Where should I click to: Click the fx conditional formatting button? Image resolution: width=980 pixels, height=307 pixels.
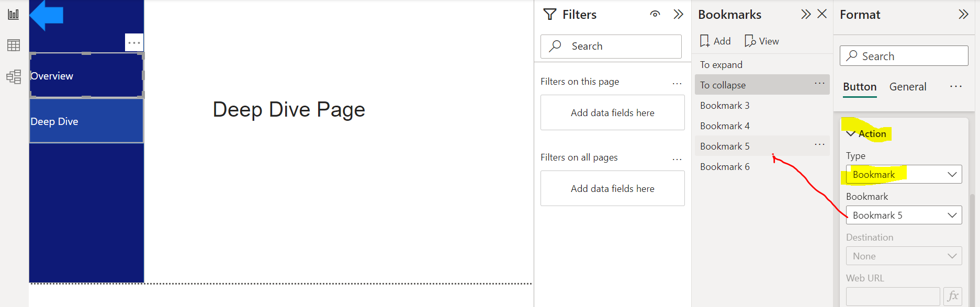pos(953,297)
